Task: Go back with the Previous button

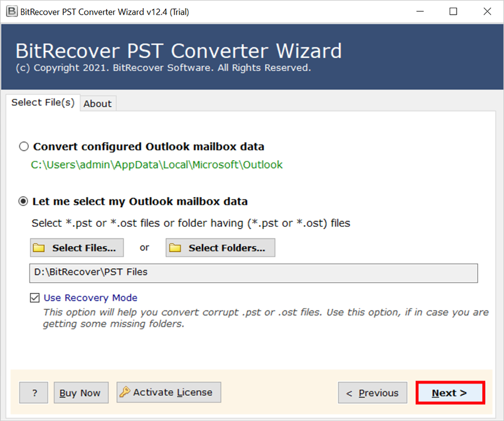Action: [372, 393]
